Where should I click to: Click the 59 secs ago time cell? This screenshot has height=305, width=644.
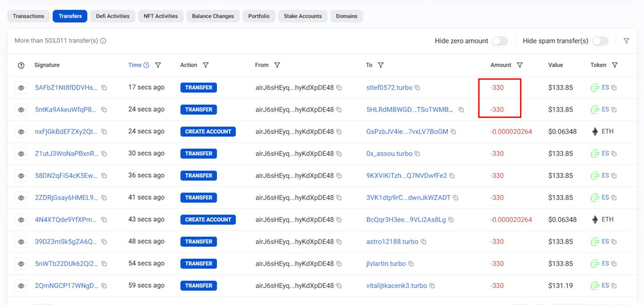pos(146,285)
